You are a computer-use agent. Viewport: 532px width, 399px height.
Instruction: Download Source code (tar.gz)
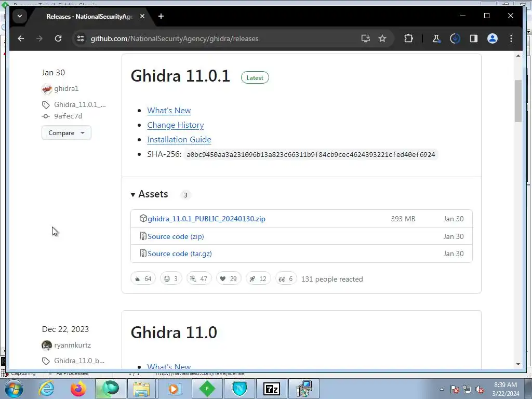pyautogui.click(x=179, y=254)
